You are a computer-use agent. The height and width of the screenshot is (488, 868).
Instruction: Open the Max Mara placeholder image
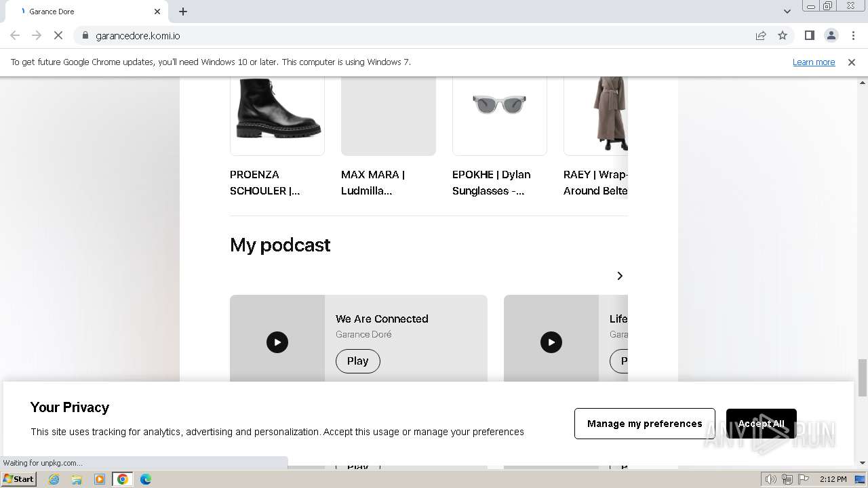(389, 116)
